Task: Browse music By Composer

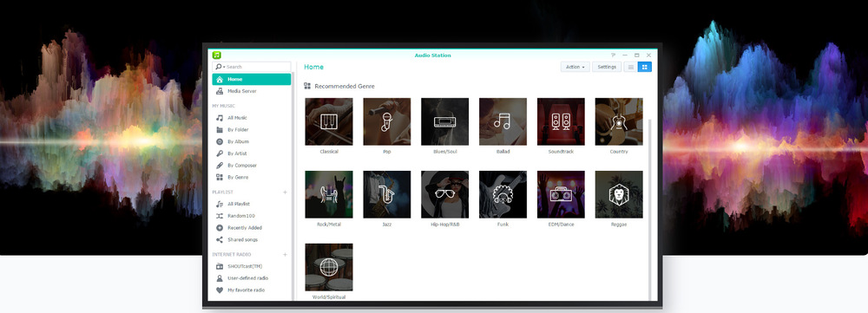Action: tap(252, 166)
